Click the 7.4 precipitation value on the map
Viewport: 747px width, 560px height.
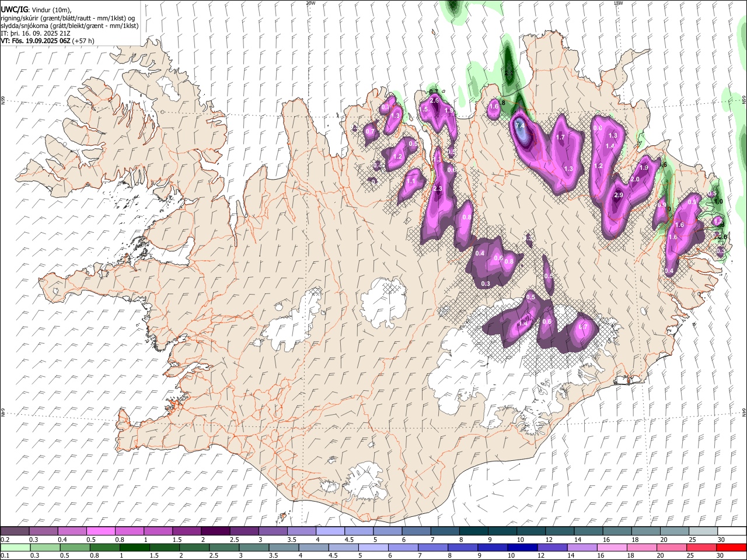521,125
